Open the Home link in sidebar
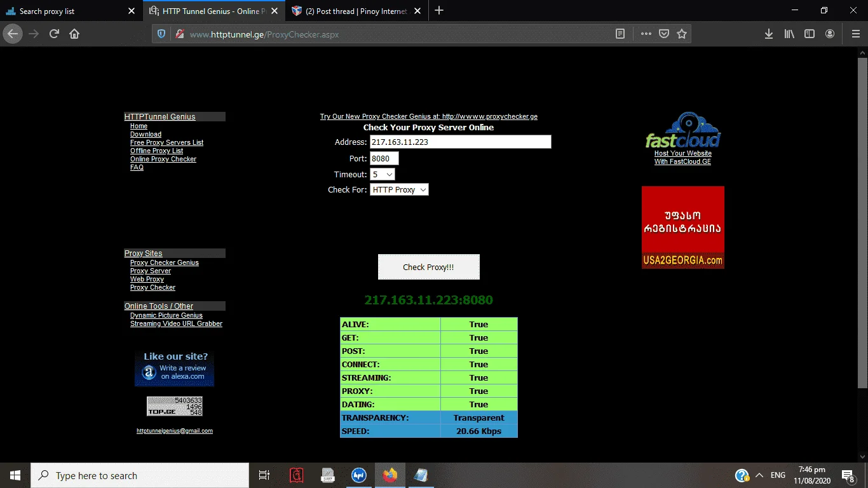This screenshot has height=488, width=868. click(x=139, y=126)
